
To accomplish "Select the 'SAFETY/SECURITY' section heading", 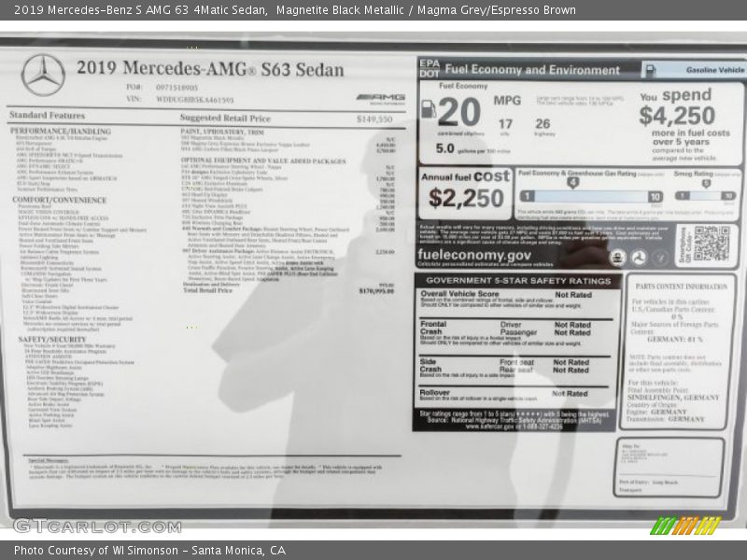I will (52, 340).
